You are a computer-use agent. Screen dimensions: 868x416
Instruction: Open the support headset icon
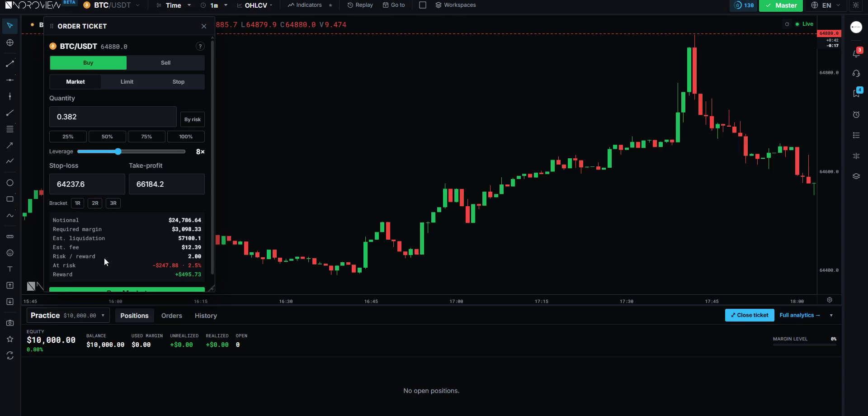(x=856, y=73)
